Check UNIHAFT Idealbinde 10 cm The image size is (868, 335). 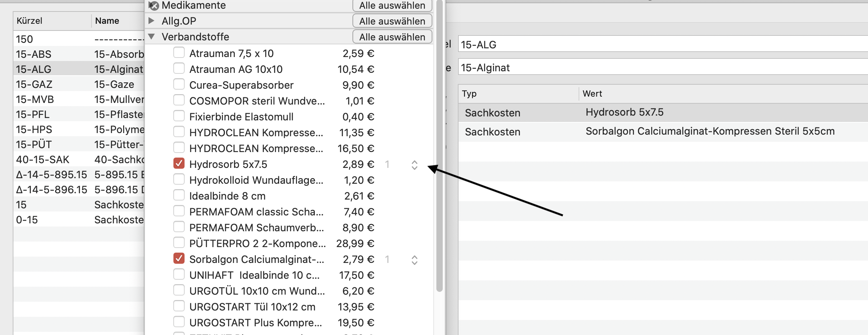pos(179,274)
